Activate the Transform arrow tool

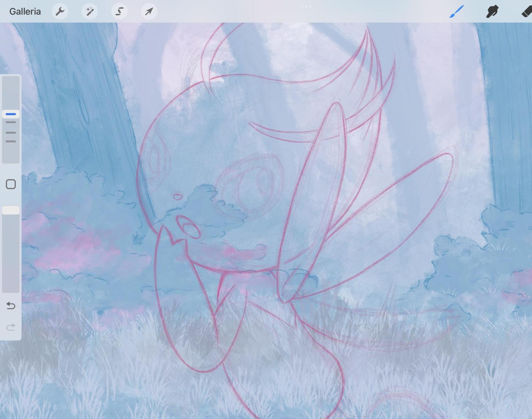(149, 11)
